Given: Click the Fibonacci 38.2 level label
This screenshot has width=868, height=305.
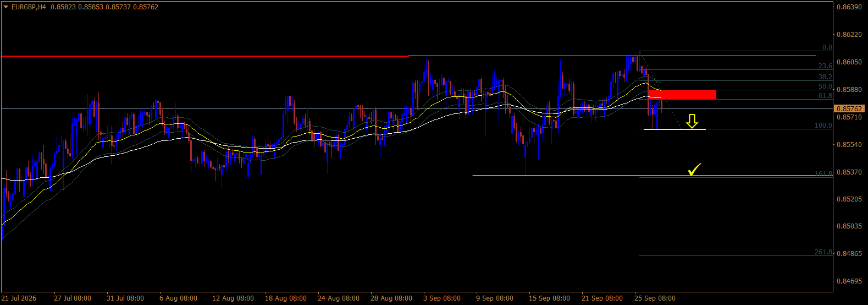Looking at the screenshot, I should tap(825, 77).
